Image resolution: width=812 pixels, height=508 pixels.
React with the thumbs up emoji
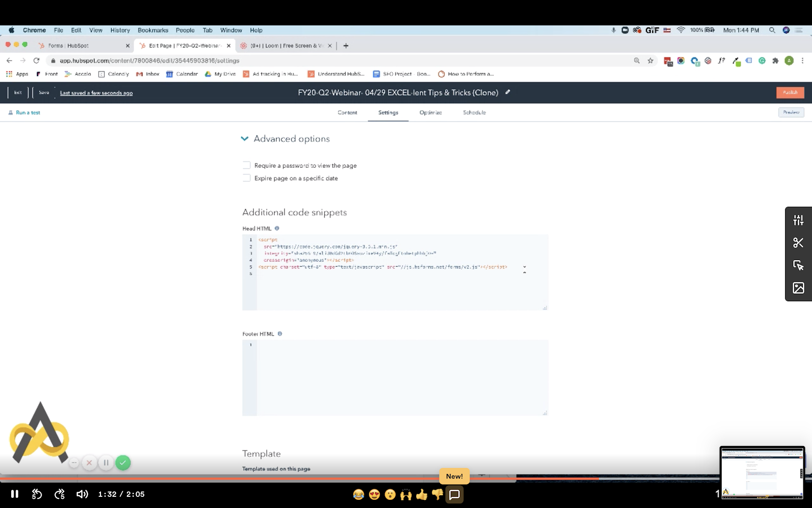[x=422, y=494]
